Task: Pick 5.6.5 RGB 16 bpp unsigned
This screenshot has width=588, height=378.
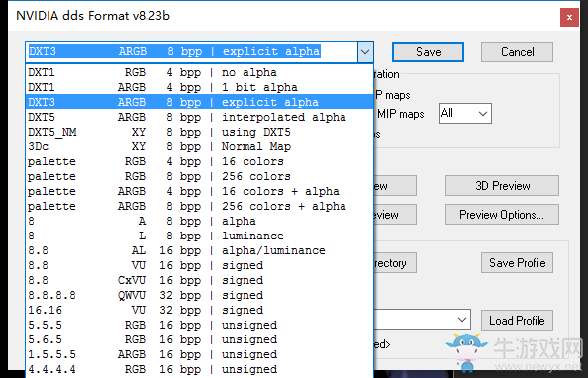Action: [199, 339]
